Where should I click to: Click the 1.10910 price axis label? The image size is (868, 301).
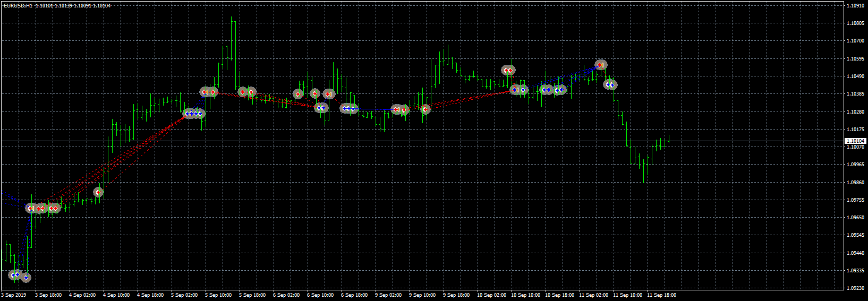pyautogui.click(x=855, y=5)
